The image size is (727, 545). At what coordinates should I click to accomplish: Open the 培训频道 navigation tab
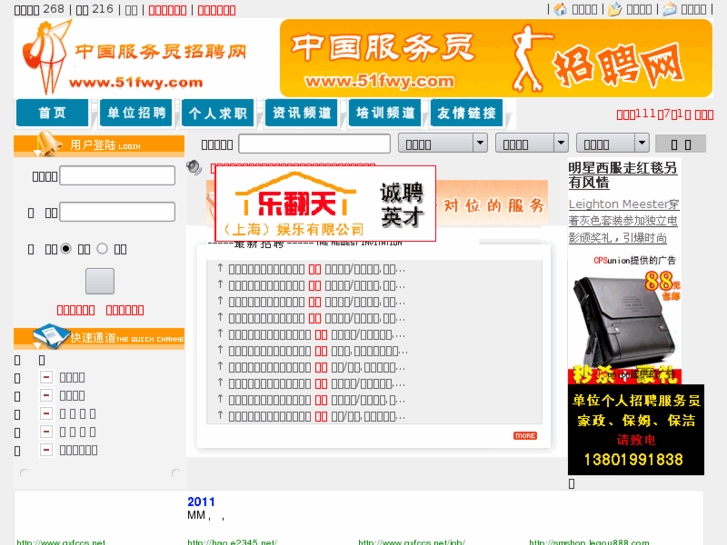point(385,113)
